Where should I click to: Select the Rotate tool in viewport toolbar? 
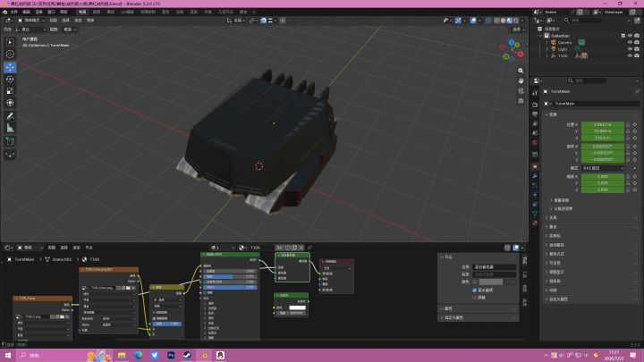pos(10,79)
